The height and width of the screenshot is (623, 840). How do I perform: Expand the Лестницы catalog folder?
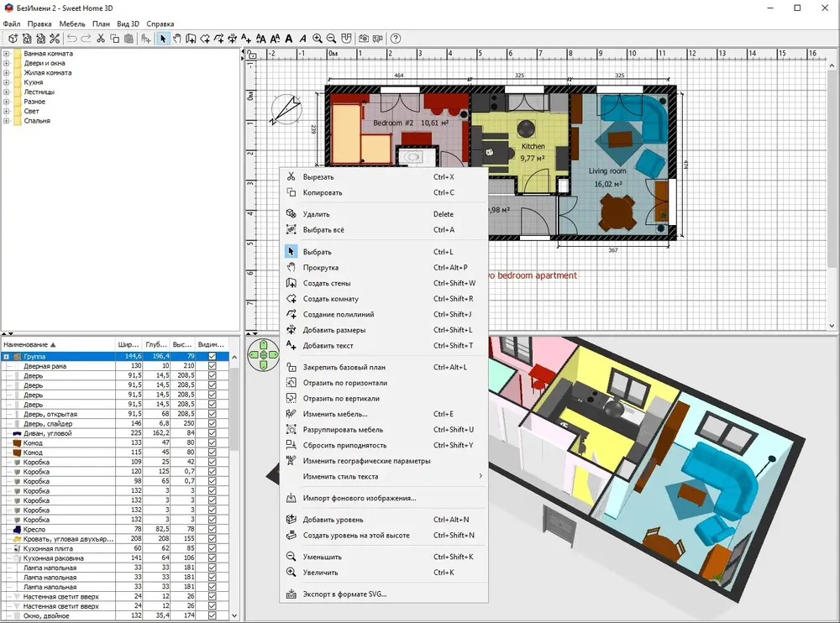pos(7,92)
